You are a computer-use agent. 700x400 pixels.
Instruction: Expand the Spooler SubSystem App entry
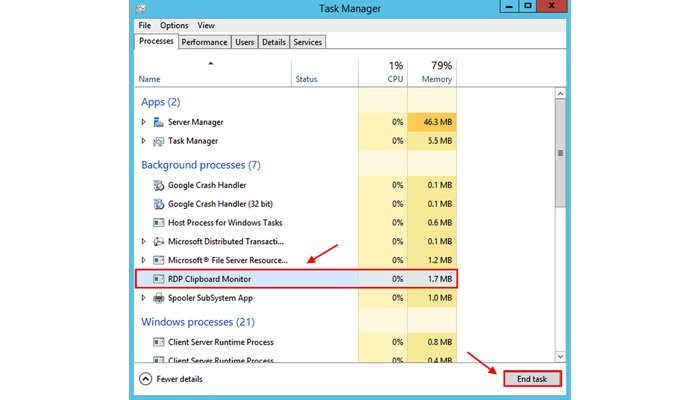click(143, 297)
